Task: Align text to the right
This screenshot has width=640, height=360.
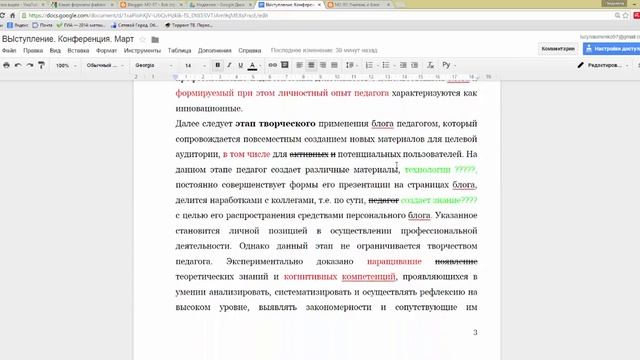Action: (323, 65)
